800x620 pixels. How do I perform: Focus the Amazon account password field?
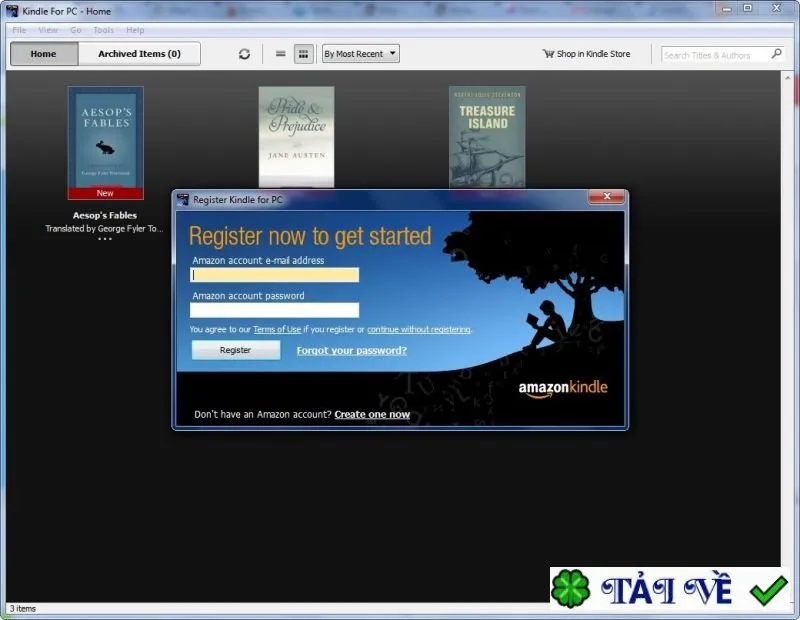[274, 310]
